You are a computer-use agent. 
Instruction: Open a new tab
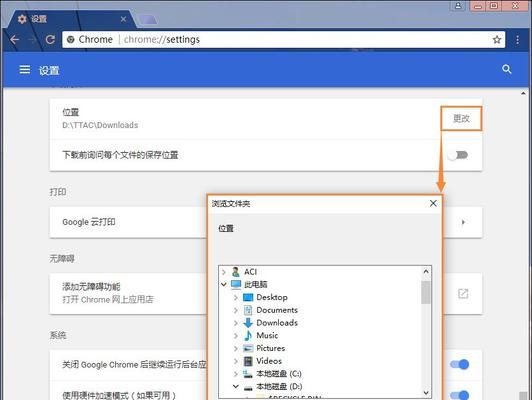(148, 20)
